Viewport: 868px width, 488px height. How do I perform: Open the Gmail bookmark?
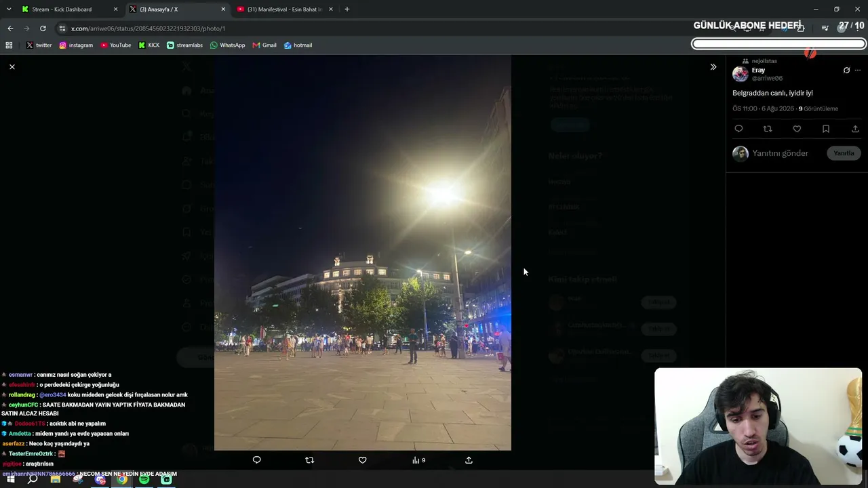click(x=264, y=45)
